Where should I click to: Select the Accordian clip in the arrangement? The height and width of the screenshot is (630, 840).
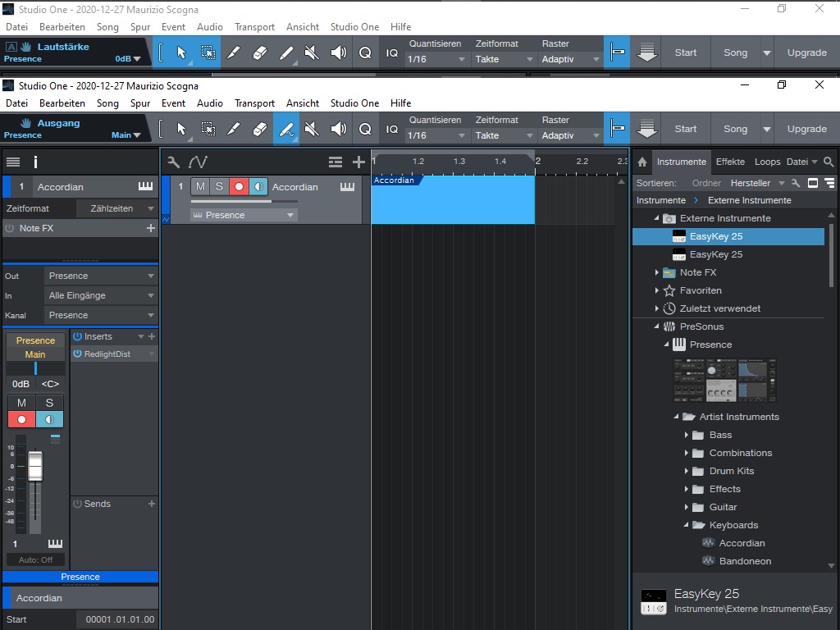tap(453, 199)
